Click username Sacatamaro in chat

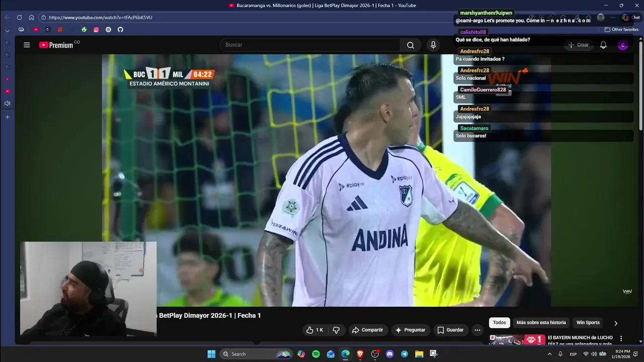click(x=474, y=128)
